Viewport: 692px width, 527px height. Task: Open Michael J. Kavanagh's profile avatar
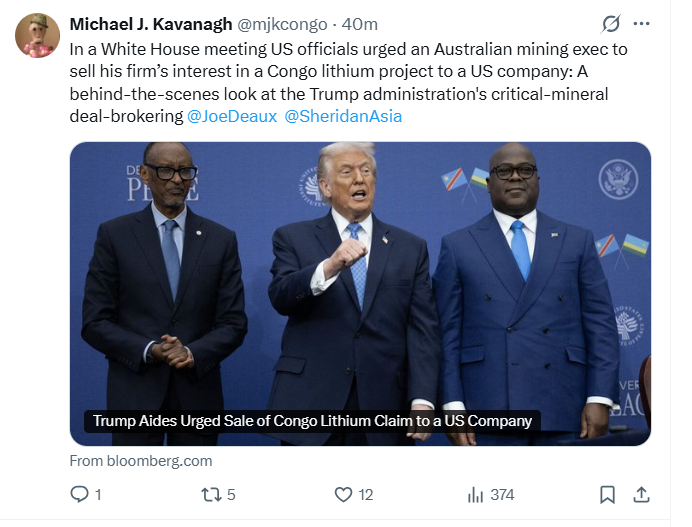click(x=37, y=36)
